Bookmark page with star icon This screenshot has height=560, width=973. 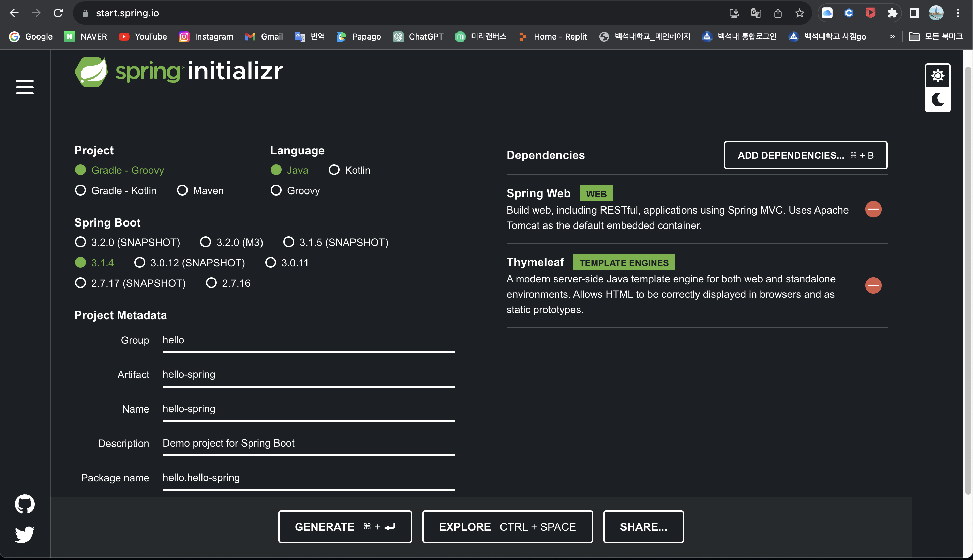[x=799, y=13]
